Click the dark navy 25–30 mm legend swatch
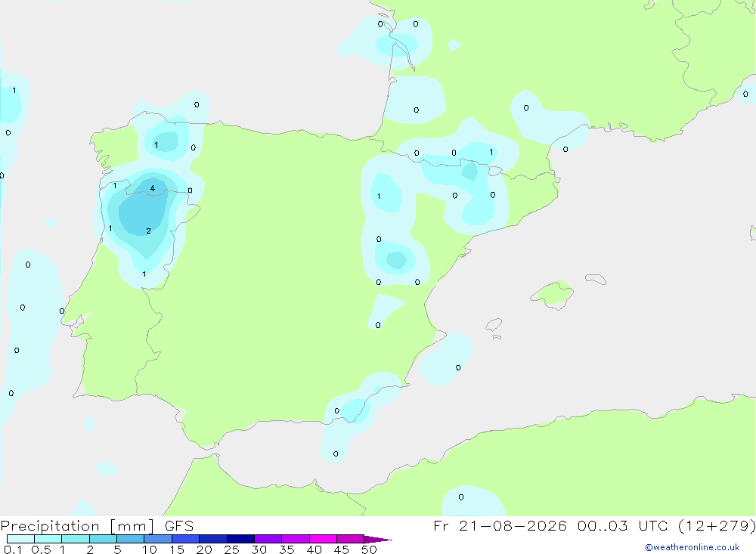The image size is (756, 554). pos(240,539)
